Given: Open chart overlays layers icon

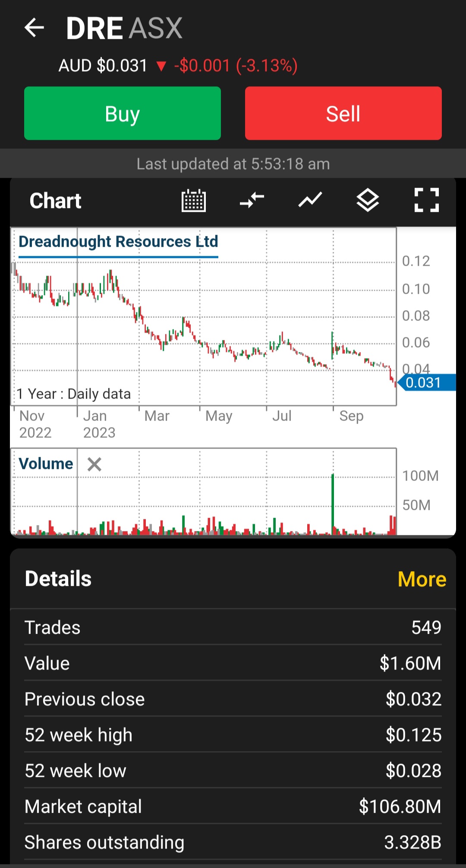Looking at the screenshot, I should (368, 201).
